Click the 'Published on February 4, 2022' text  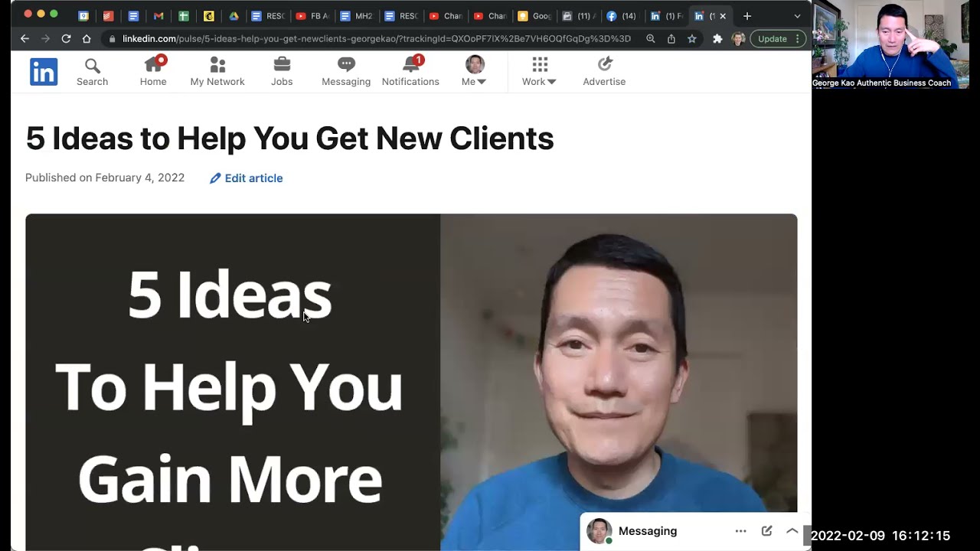[105, 178]
